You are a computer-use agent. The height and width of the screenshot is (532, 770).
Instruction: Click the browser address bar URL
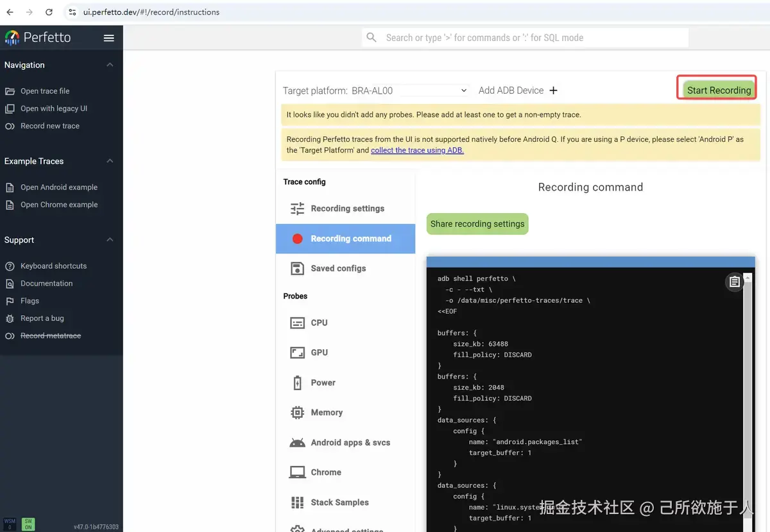click(151, 12)
